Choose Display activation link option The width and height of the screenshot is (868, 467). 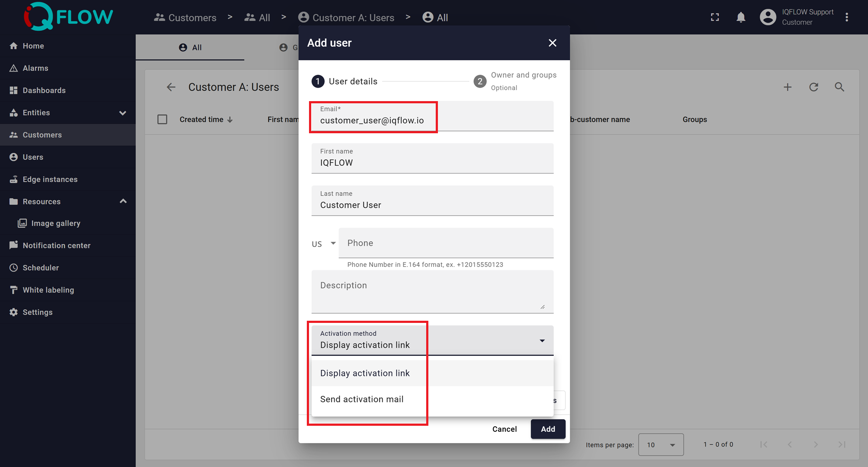pyautogui.click(x=365, y=373)
